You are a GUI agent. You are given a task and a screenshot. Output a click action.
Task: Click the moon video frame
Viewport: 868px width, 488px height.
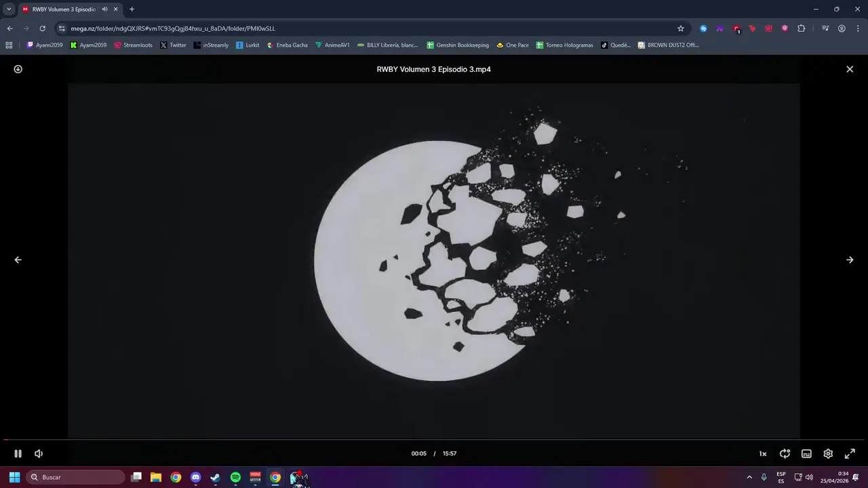(434, 261)
